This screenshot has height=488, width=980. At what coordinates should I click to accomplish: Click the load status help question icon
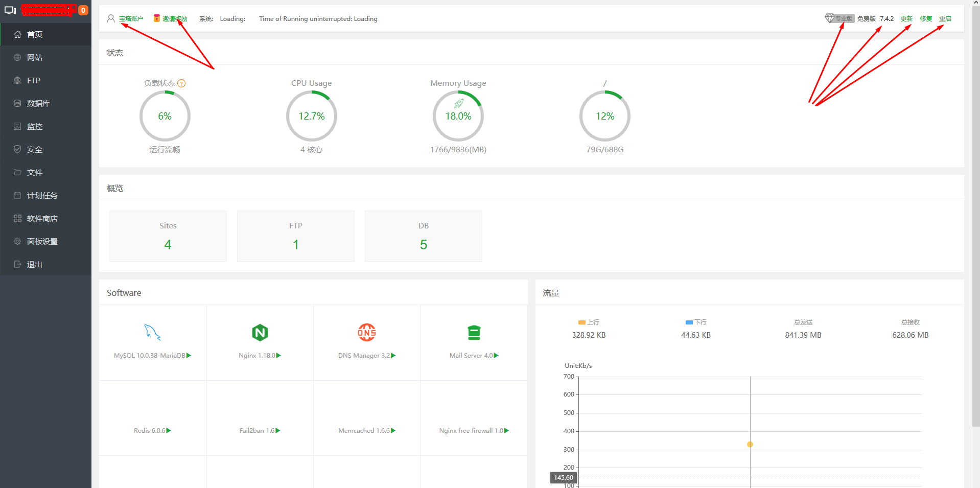point(181,83)
